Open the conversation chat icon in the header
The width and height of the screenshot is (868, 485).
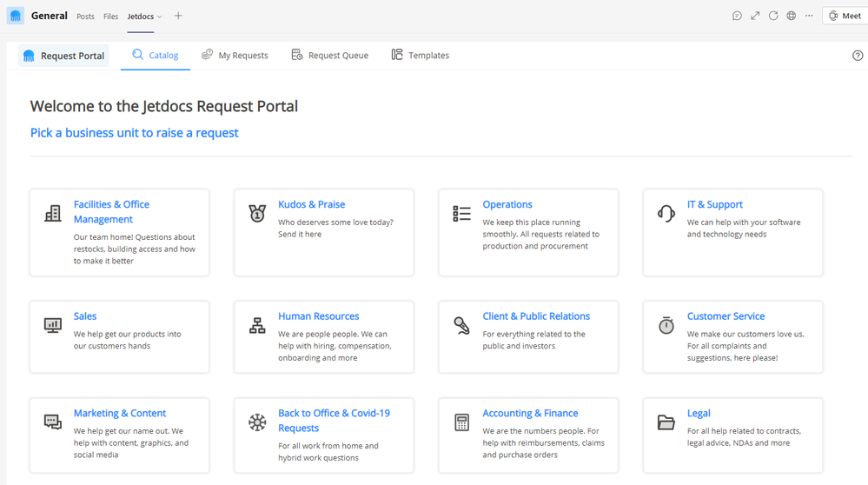click(x=737, y=16)
